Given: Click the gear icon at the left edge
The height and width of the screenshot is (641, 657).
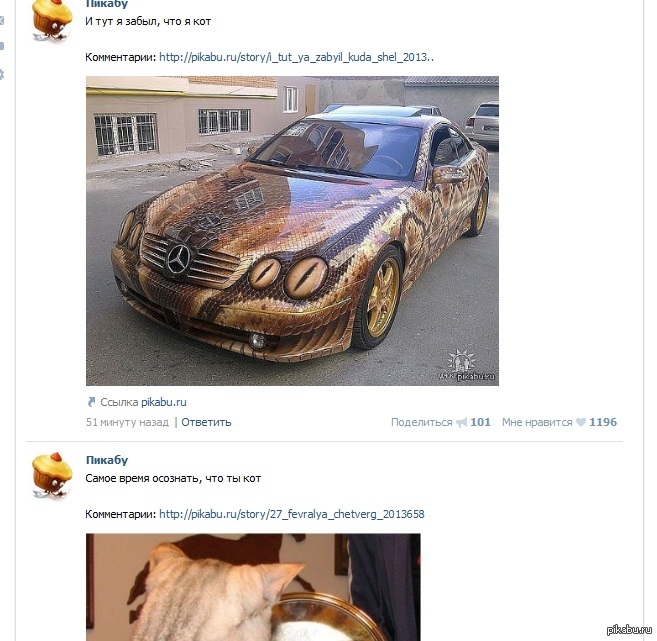Looking at the screenshot, I should pos(2,75).
